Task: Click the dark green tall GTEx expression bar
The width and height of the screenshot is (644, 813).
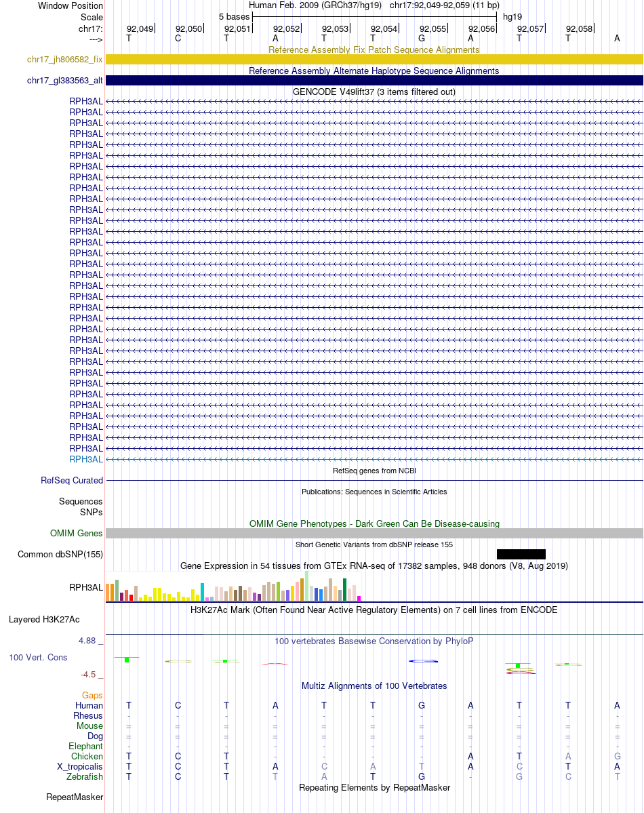Action: tap(344, 590)
